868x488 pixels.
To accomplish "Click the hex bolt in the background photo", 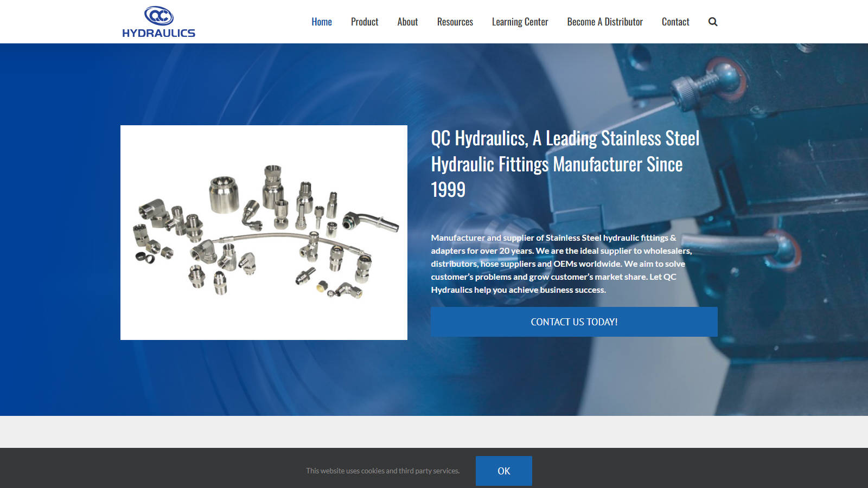I will (700, 84).
